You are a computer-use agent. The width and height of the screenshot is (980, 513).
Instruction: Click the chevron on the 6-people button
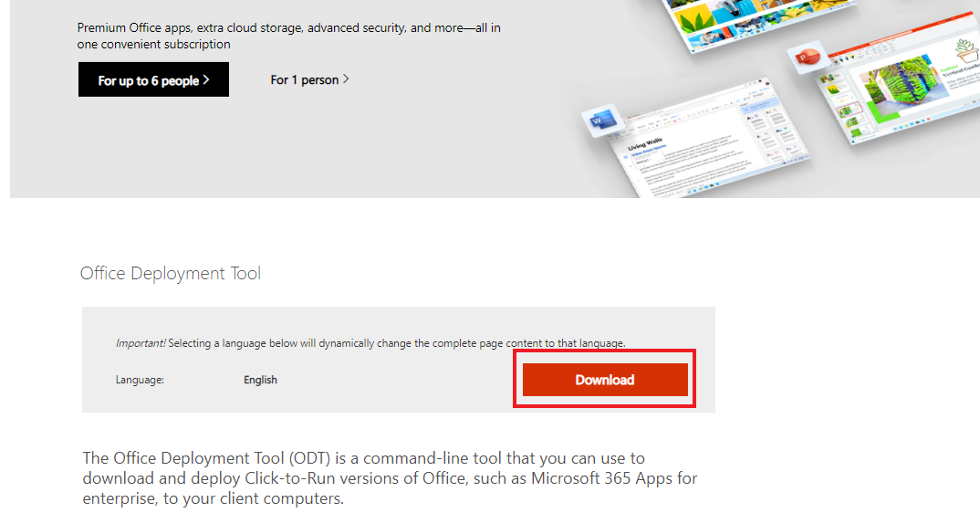tap(205, 79)
